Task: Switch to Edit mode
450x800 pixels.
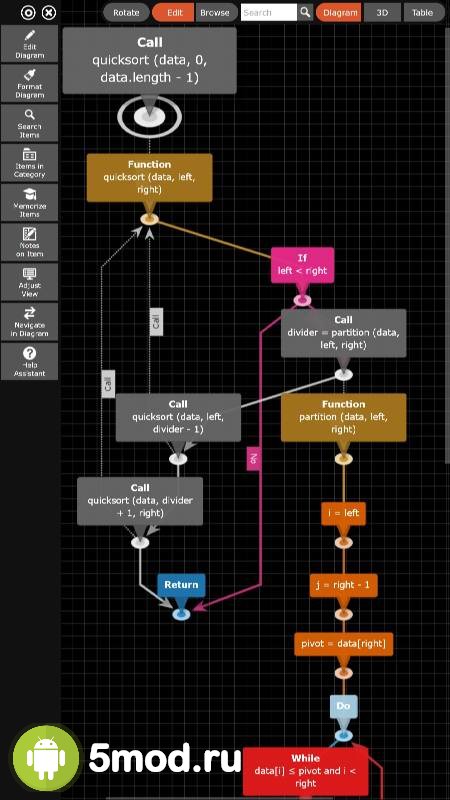Action: [173, 12]
